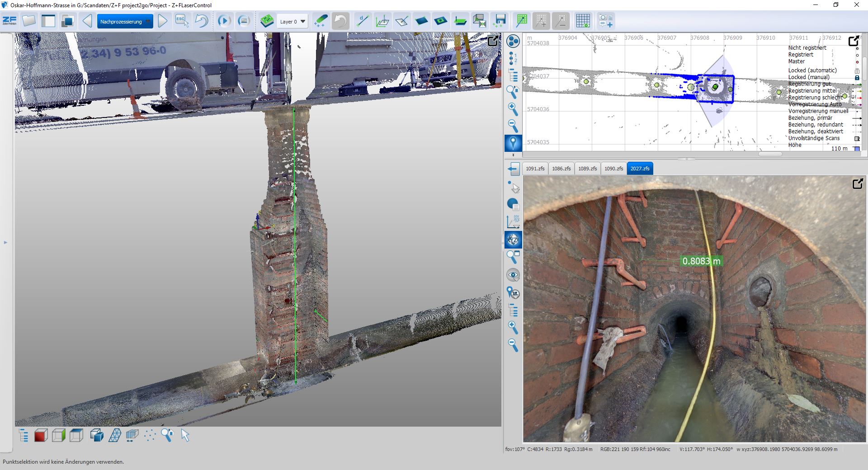Viewport: 868px width, 470px height.
Task: Toggle the XYZ coordinate display button
Action: point(513,240)
